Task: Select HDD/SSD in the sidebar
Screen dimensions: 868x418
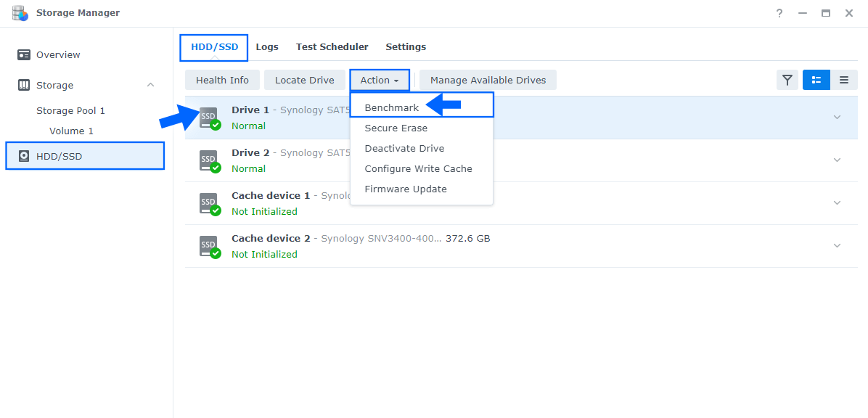Action: (x=85, y=155)
